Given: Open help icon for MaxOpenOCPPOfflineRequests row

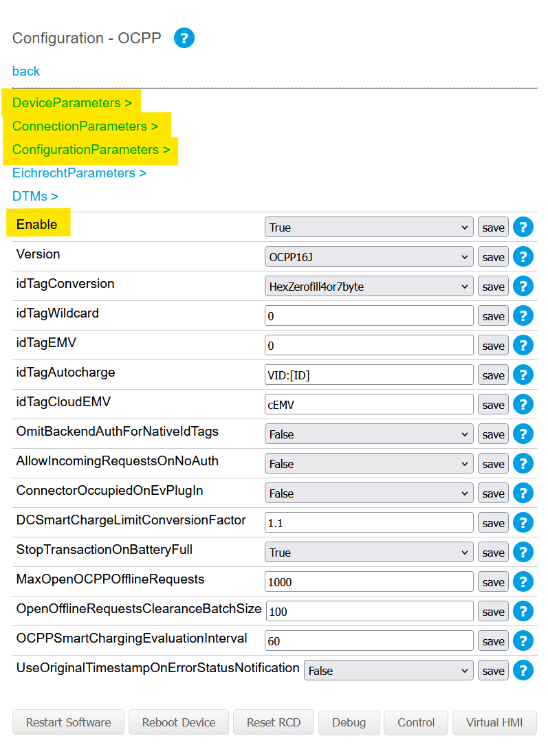Looking at the screenshot, I should (523, 582).
